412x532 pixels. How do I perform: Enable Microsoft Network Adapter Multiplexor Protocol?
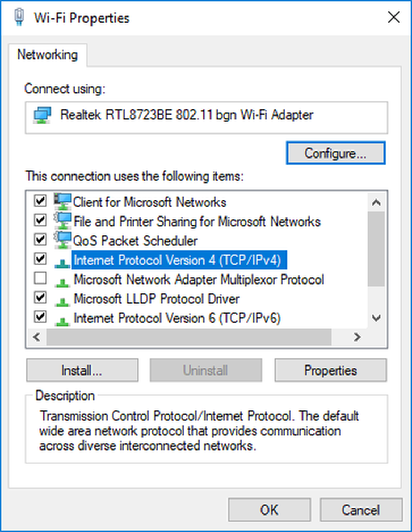tap(40, 279)
